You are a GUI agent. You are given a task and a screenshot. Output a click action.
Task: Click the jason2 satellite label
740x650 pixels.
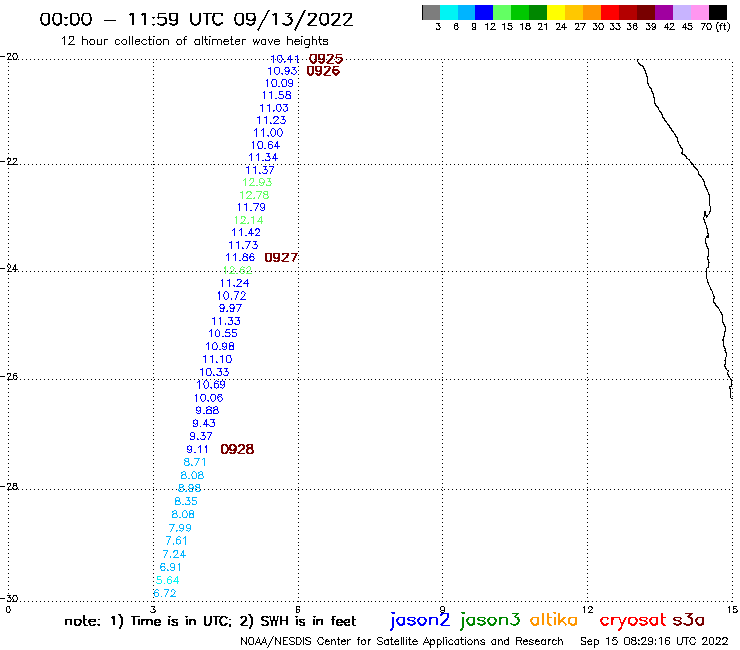tap(420, 621)
